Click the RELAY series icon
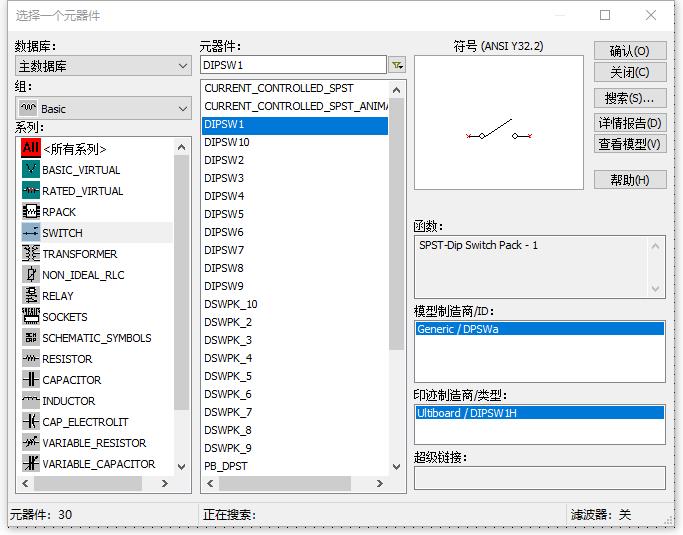Image resolution: width=683 pixels, height=535 pixels. tap(30, 295)
